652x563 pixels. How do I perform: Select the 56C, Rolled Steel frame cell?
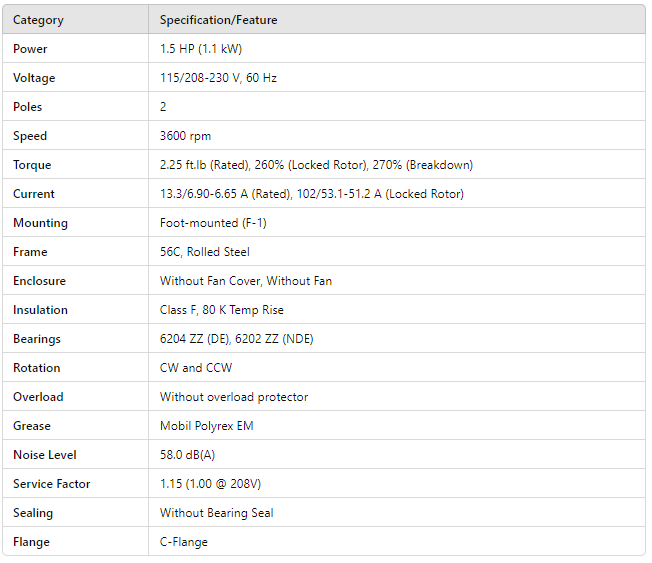204,252
